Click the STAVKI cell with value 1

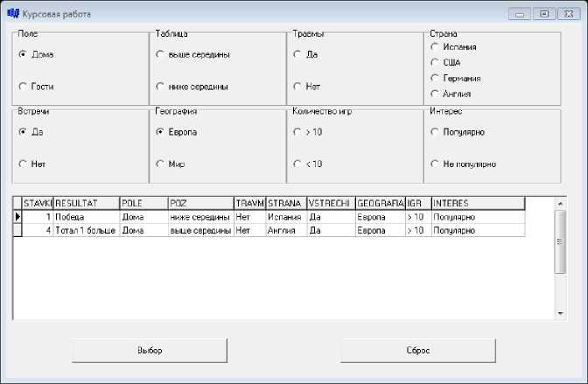[x=38, y=217]
